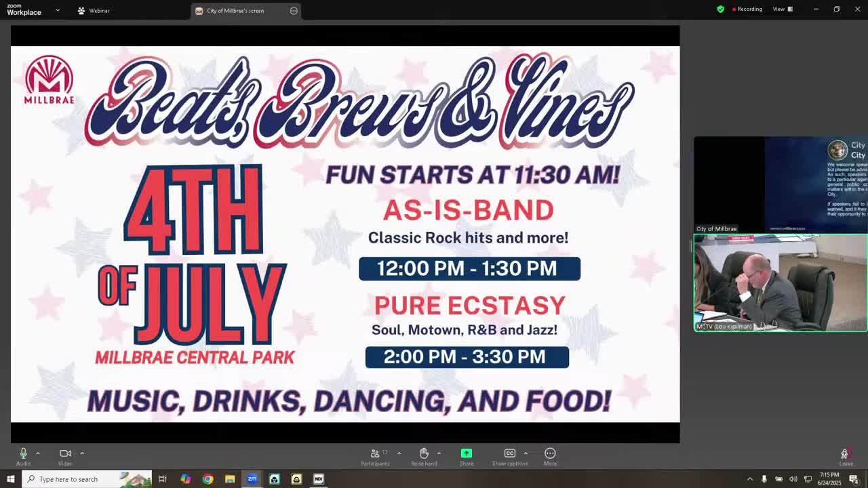868x488 pixels.
Task: Show hidden system tray icons
Action: (x=749, y=479)
